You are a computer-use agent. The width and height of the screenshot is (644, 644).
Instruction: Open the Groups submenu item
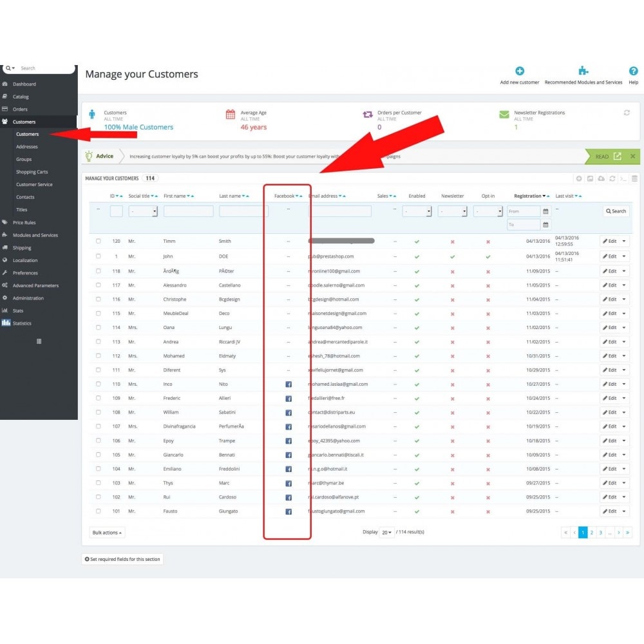[24, 159]
